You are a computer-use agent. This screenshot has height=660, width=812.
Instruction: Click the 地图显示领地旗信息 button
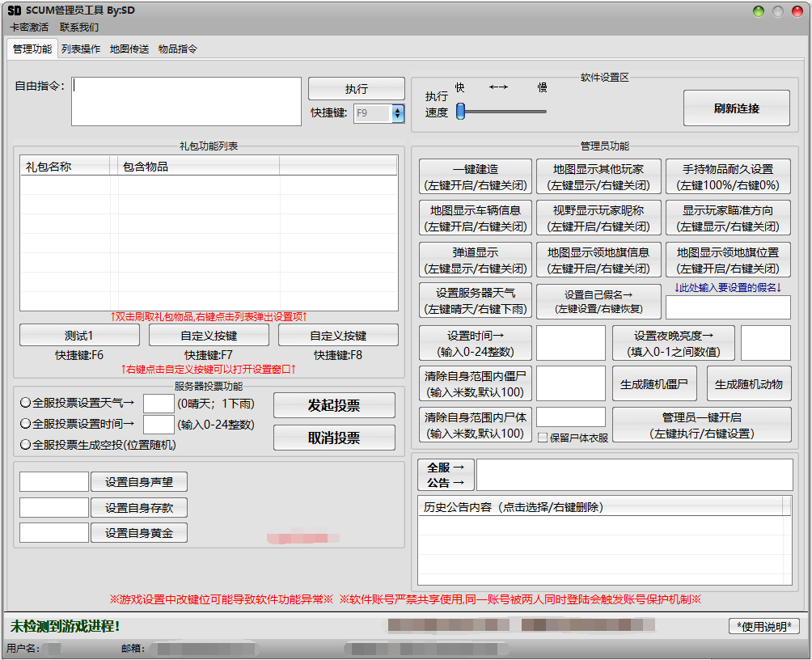pyautogui.click(x=598, y=260)
